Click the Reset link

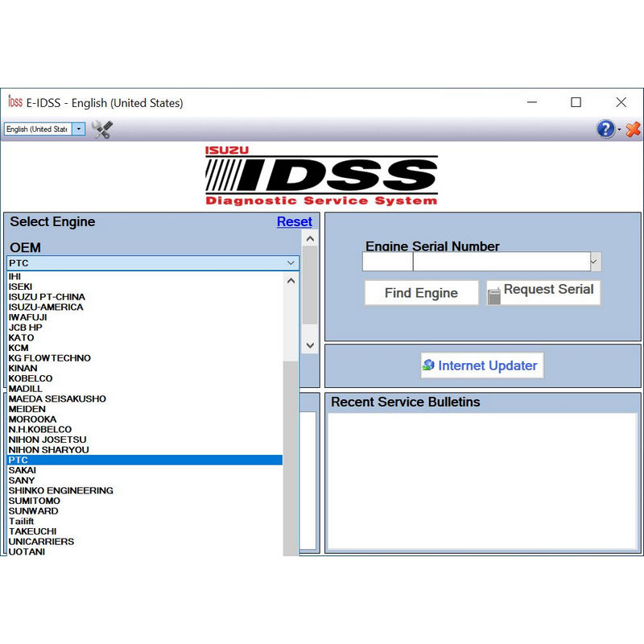pyautogui.click(x=294, y=221)
